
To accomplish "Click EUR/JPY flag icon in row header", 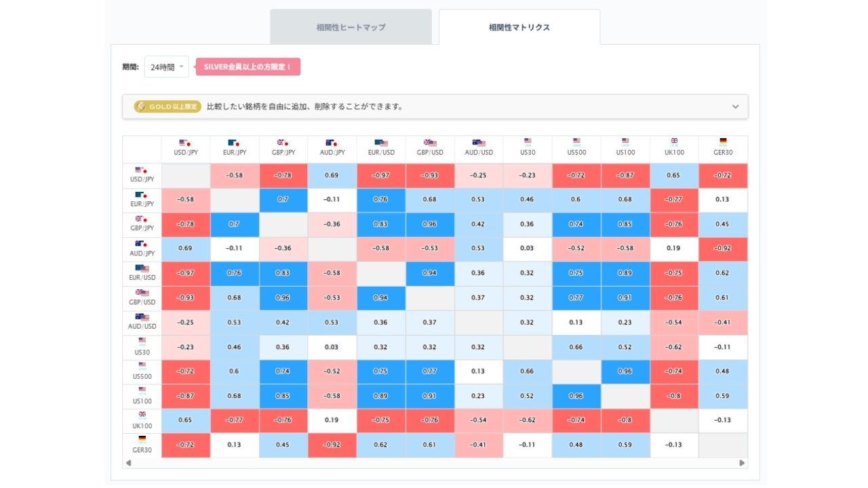I will [x=142, y=195].
